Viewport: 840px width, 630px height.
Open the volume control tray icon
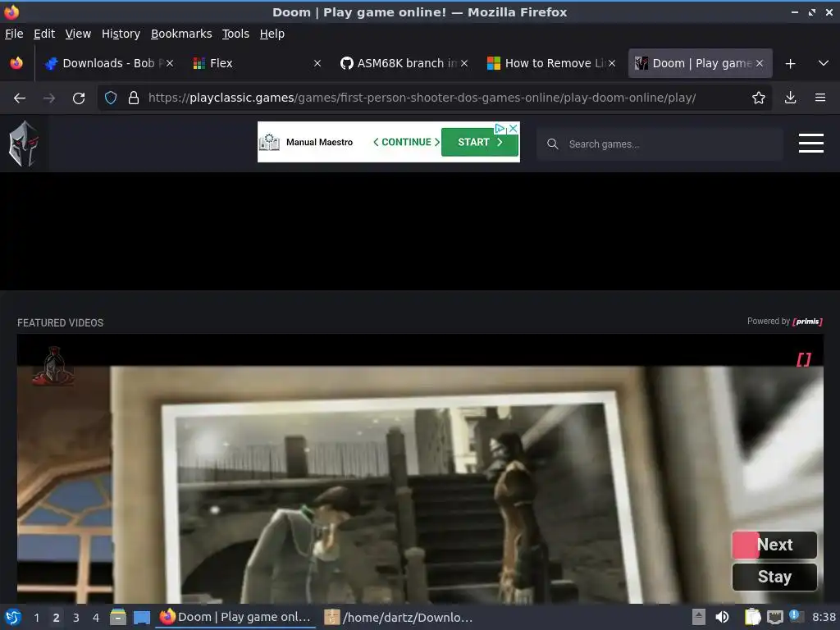(722, 617)
